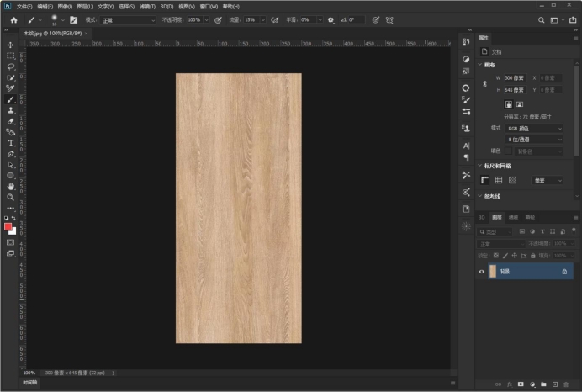Image resolution: width=582 pixels, height=392 pixels.
Task: Toggle layer filtering switch on Layers panel
Action: click(x=574, y=230)
